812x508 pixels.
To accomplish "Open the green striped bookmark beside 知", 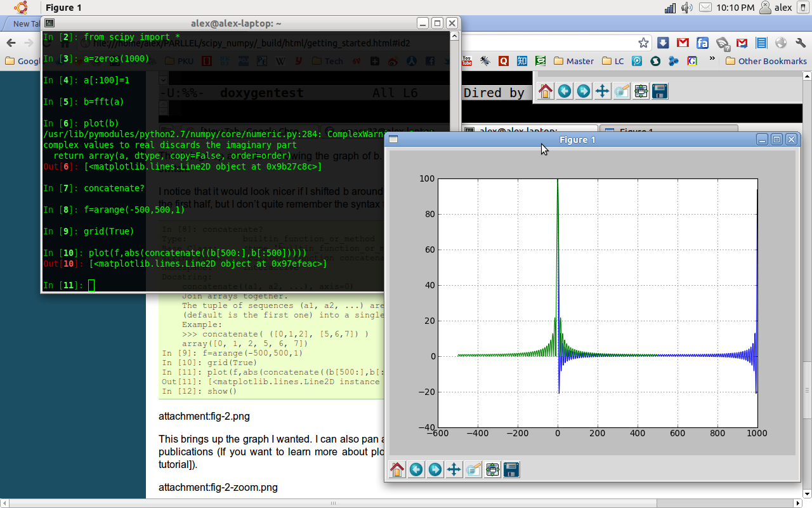I will point(540,61).
